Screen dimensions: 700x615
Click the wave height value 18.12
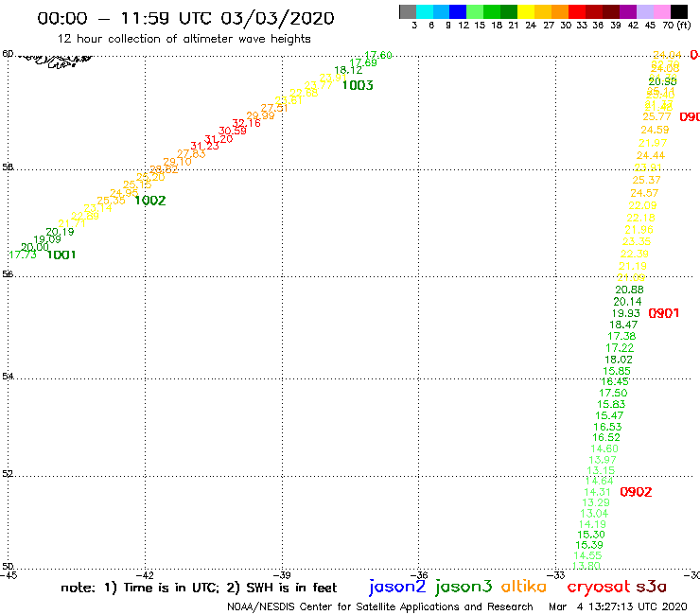tap(348, 70)
